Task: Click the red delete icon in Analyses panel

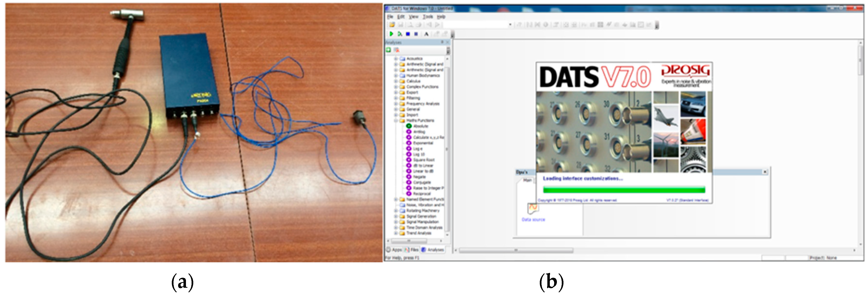Action: pyautogui.click(x=397, y=50)
